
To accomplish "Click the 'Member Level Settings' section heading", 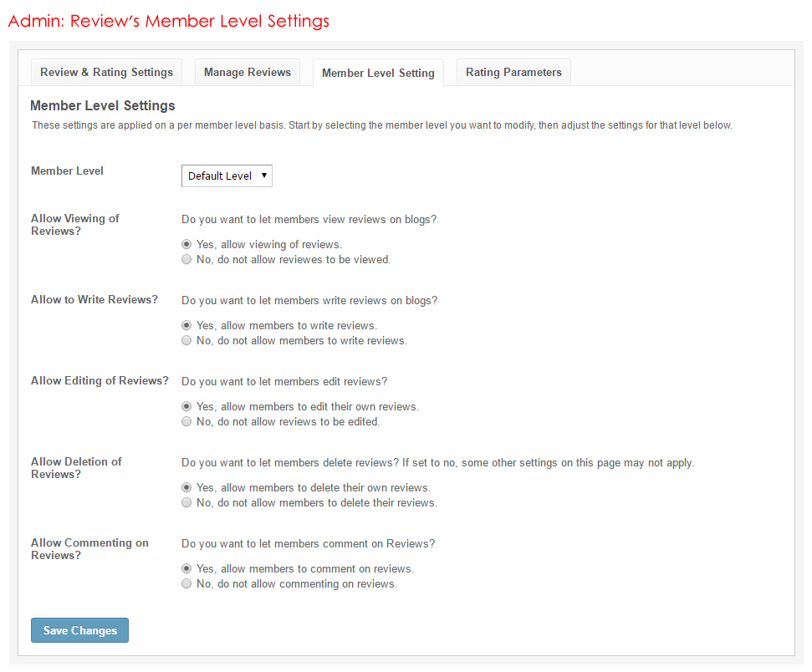I will pyautogui.click(x=103, y=106).
